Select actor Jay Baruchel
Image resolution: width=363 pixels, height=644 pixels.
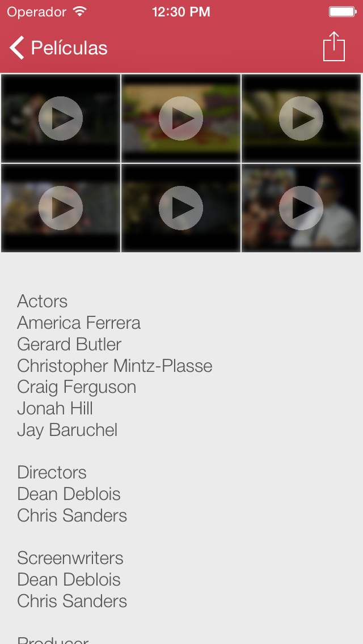(67, 430)
